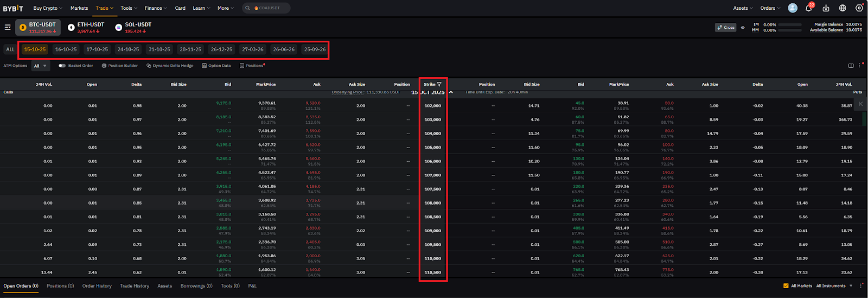Open the hamburger menu beside BTC-USDT
Image resolution: width=868 pixels, height=298 pixels.
(x=8, y=27)
